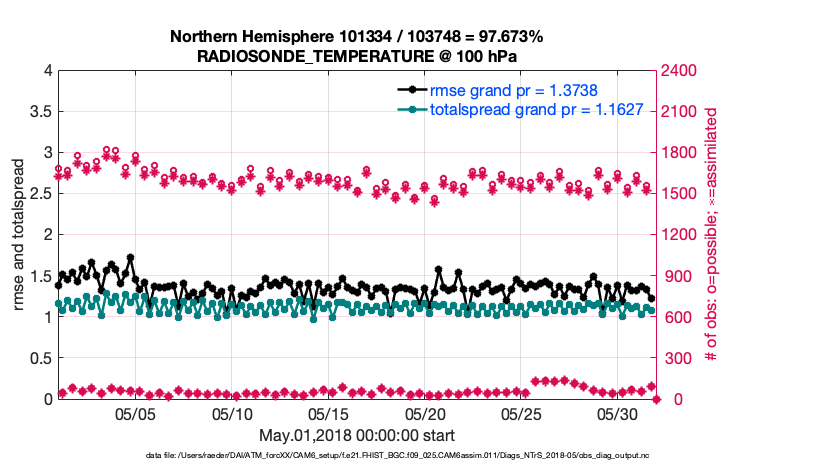
Task: Click the 05/15 x-axis tick label
Action: [x=329, y=414]
